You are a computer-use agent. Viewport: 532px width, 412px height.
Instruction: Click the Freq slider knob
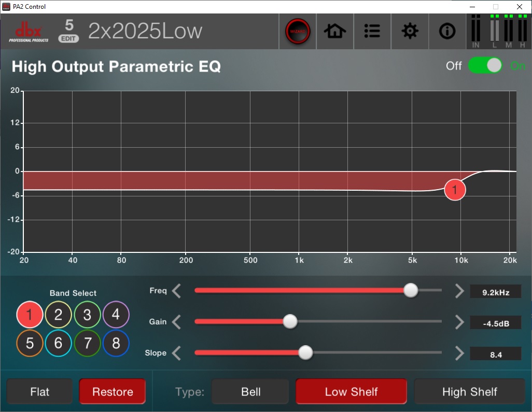pos(411,290)
